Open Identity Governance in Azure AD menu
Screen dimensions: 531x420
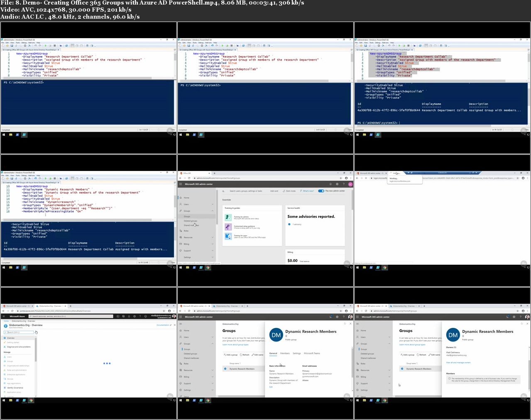[15, 388]
